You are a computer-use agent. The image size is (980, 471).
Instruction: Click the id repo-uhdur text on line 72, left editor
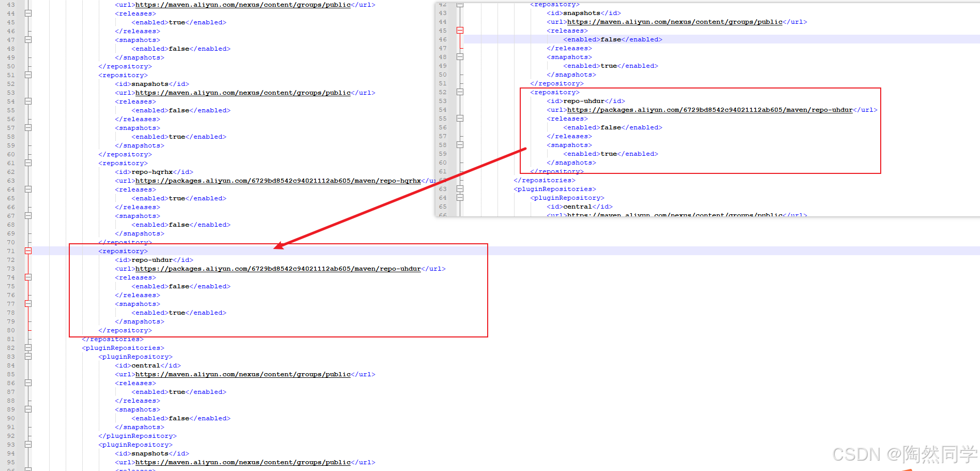(x=154, y=260)
